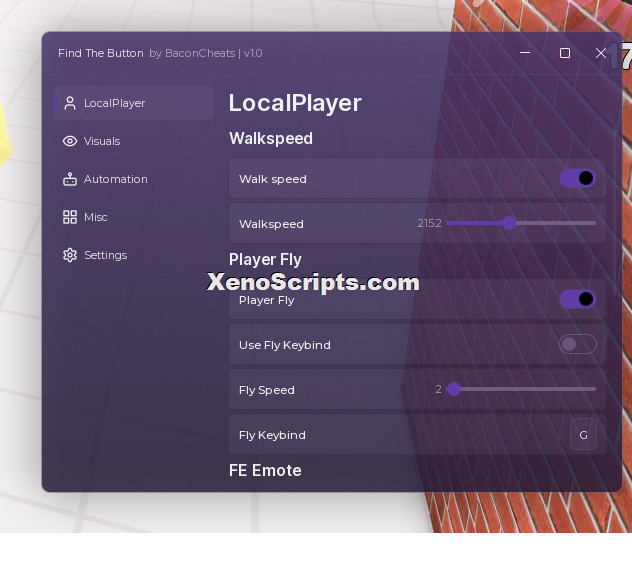Click the LocalPlayer page heading
This screenshot has width=632, height=563.
tap(295, 103)
